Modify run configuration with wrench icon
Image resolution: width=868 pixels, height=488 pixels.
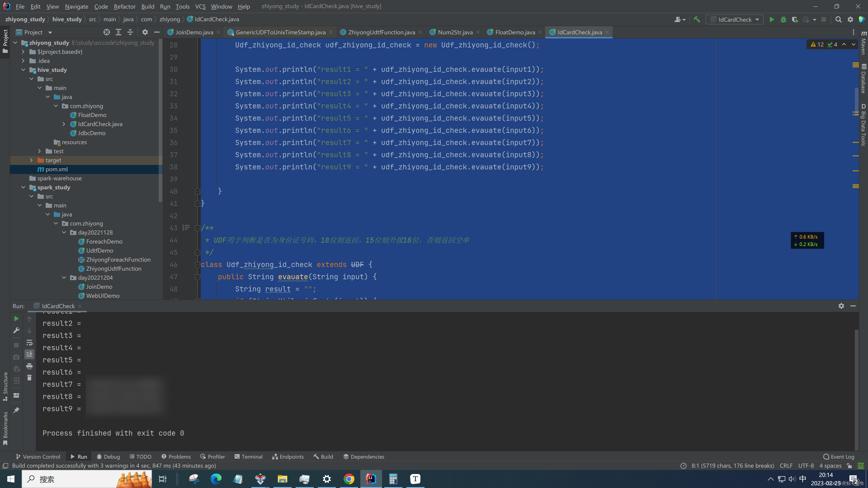[16, 330]
